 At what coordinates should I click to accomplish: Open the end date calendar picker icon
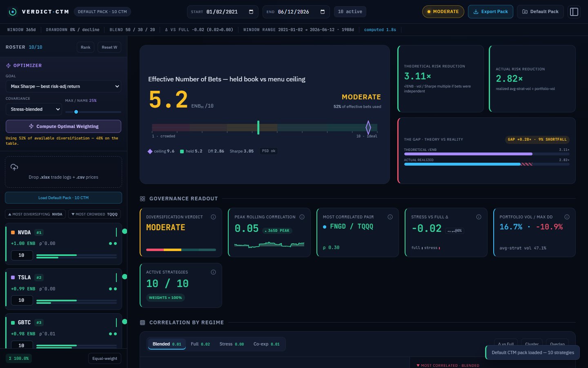coord(323,12)
